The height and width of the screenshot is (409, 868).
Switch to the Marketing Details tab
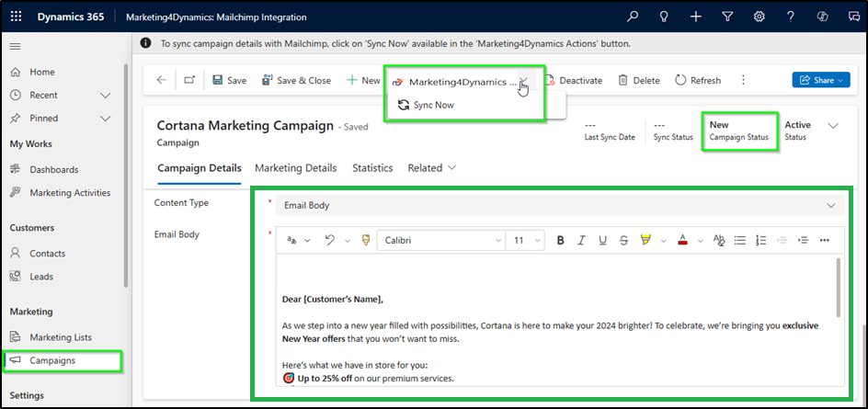point(295,167)
